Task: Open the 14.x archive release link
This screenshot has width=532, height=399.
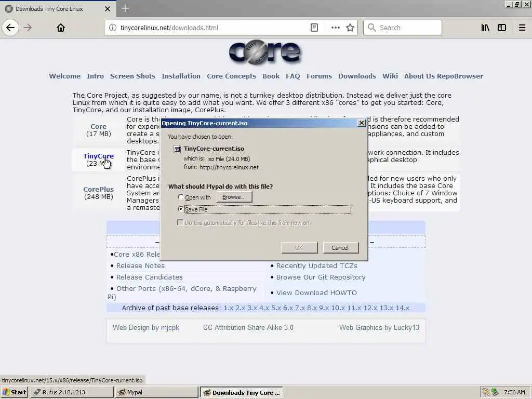Action: coord(403,308)
